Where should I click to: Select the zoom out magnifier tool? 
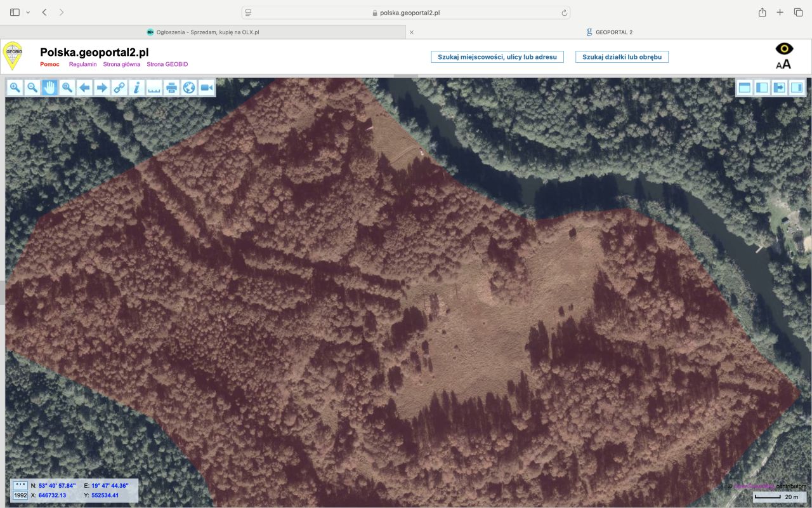tap(32, 88)
